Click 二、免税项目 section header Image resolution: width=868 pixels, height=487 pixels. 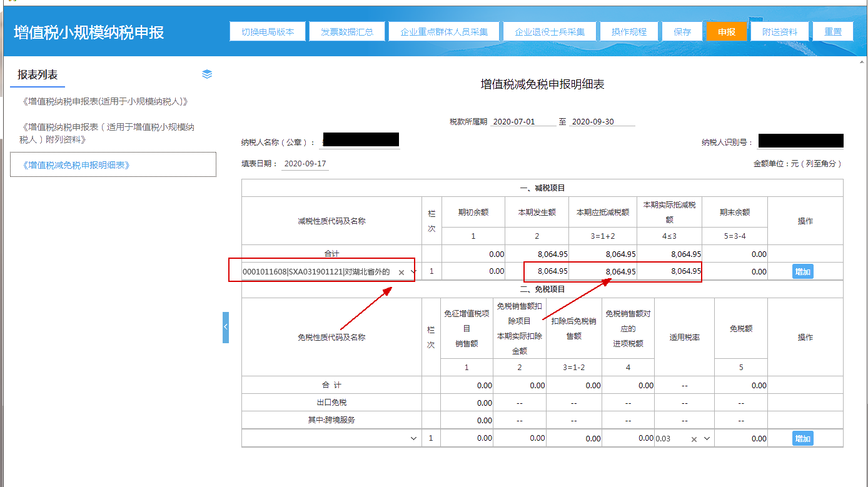pos(542,289)
